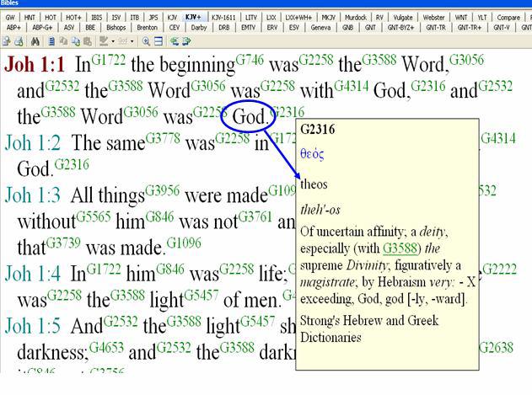Open the MKJV tab

click(x=328, y=18)
